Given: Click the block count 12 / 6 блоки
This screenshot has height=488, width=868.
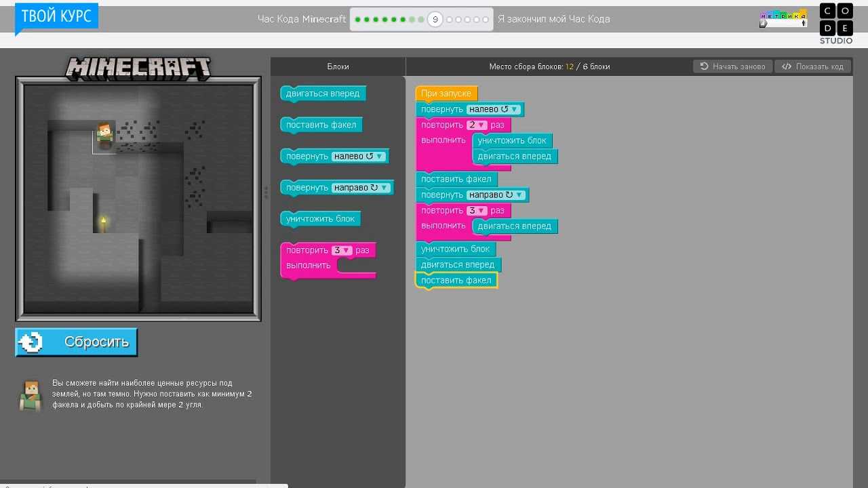Looking at the screenshot, I should point(587,66).
